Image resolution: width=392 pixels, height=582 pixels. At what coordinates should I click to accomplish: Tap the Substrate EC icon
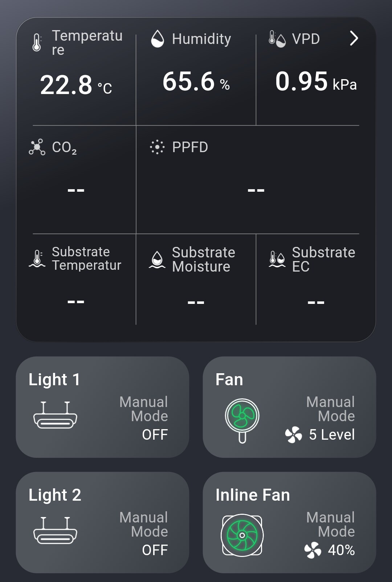click(277, 259)
